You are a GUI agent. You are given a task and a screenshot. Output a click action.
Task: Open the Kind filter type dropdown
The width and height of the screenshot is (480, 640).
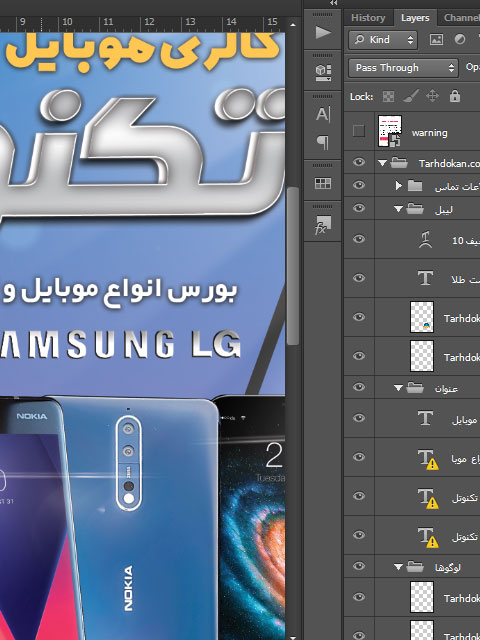pos(382,40)
